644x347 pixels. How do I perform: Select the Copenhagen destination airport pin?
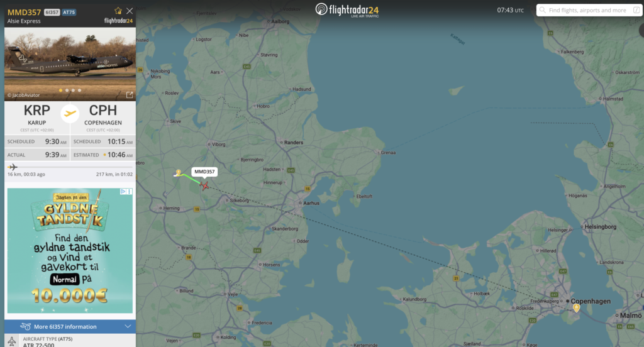coord(577,308)
